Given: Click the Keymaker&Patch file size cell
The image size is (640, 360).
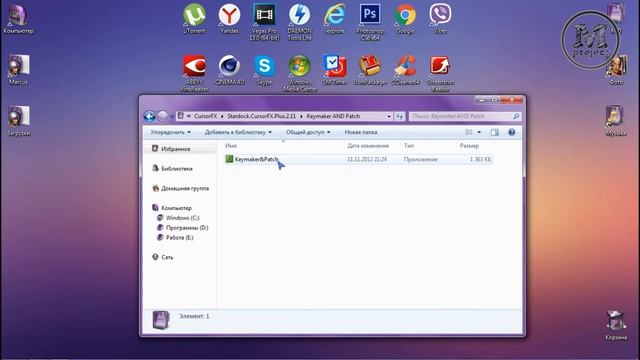Looking at the screenshot, I should [480, 159].
